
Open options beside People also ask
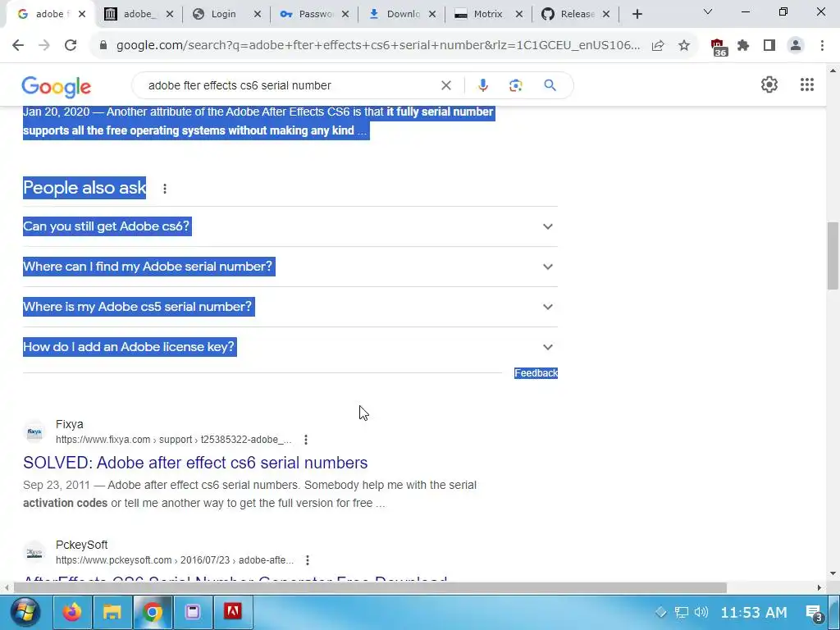pos(165,189)
